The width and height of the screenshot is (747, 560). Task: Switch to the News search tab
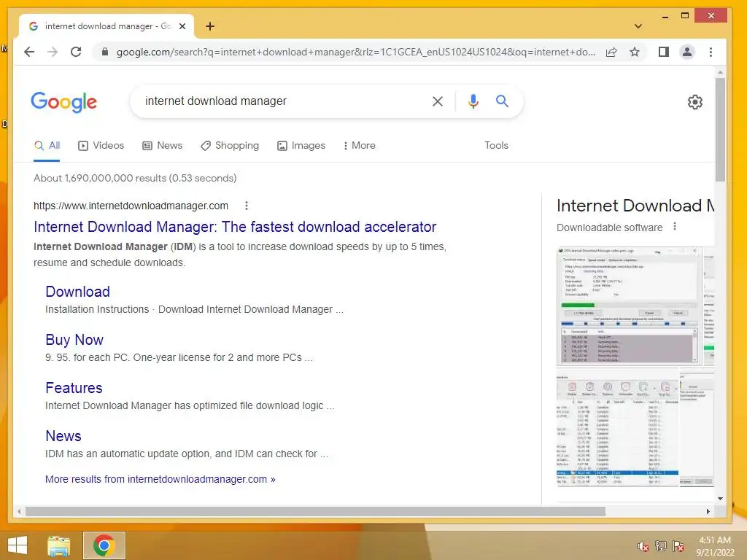(163, 146)
